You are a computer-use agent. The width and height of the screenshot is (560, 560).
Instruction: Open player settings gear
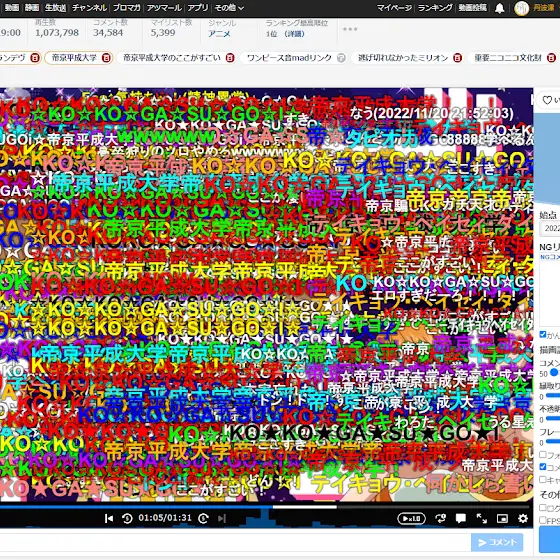(523, 519)
